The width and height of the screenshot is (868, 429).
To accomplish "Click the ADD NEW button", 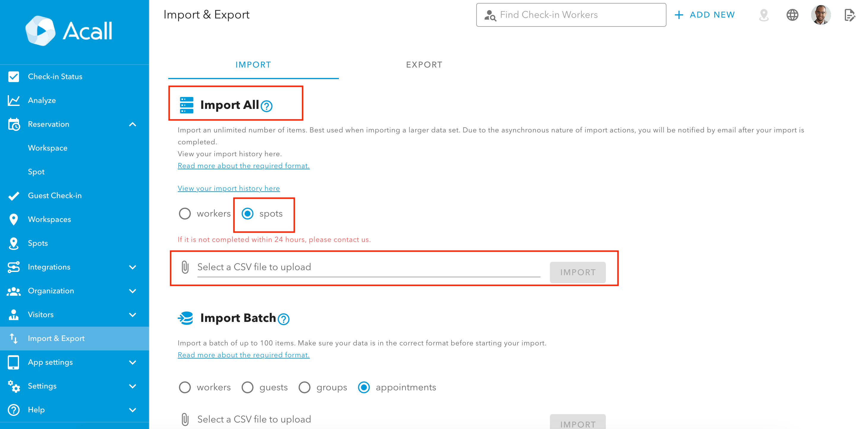I will pyautogui.click(x=705, y=15).
